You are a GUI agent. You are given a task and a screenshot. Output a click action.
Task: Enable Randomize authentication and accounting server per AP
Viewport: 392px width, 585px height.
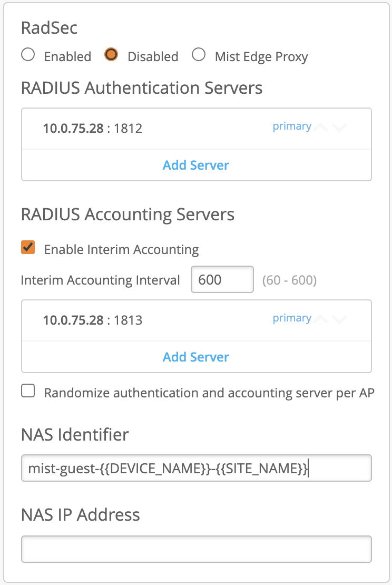pos(28,391)
